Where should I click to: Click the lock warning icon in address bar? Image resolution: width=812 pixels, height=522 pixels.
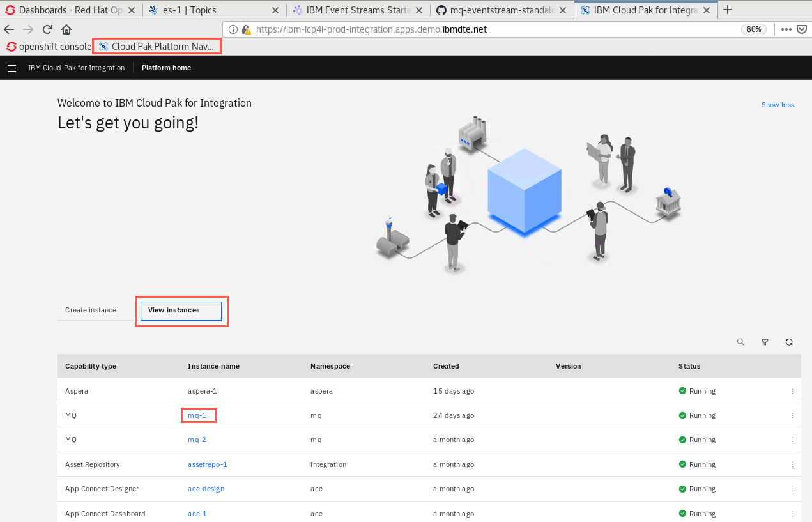[x=246, y=29]
